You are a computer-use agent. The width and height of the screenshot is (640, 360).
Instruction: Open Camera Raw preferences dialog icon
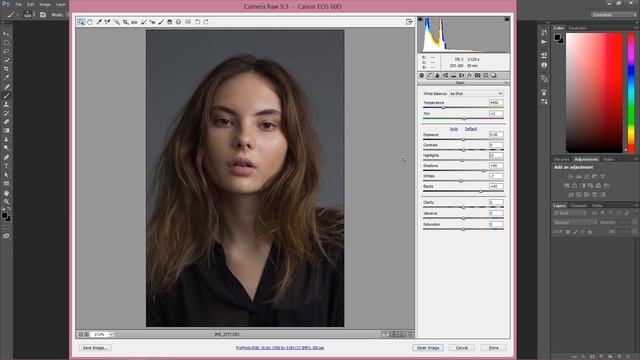188,22
